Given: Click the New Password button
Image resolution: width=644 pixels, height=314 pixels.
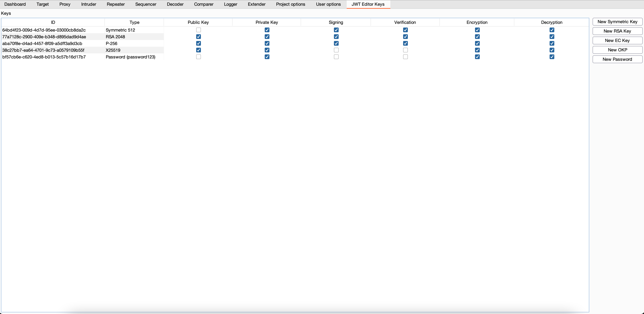Looking at the screenshot, I should 617,59.
